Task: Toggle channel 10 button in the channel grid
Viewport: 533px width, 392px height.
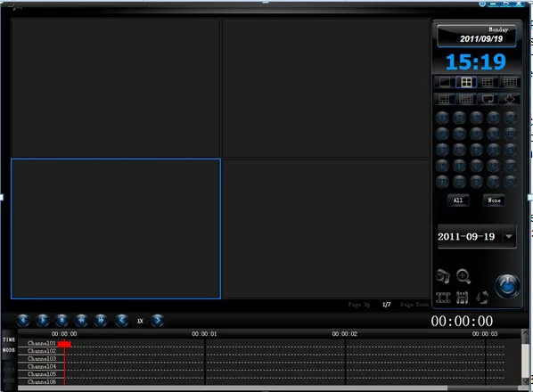Action: point(510,134)
